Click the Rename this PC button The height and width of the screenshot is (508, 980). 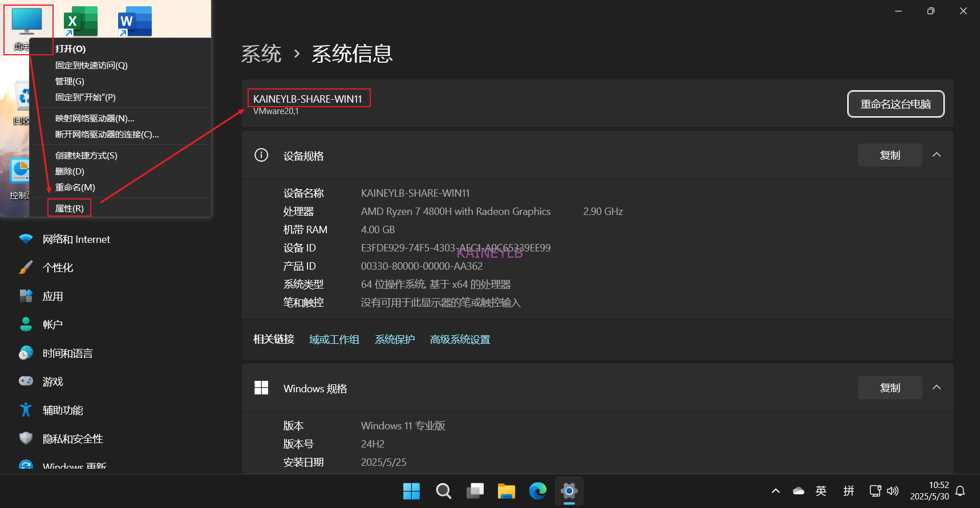point(896,104)
